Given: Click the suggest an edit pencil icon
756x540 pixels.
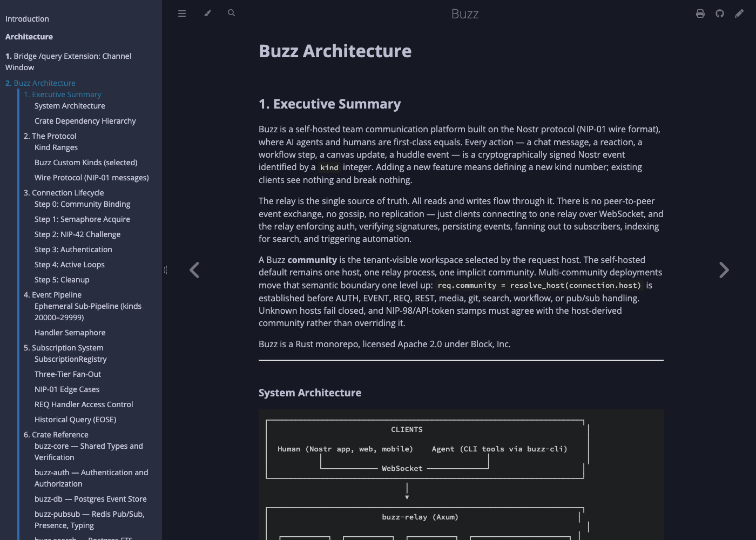Looking at the screenshot, I should [x=739, y=13].
